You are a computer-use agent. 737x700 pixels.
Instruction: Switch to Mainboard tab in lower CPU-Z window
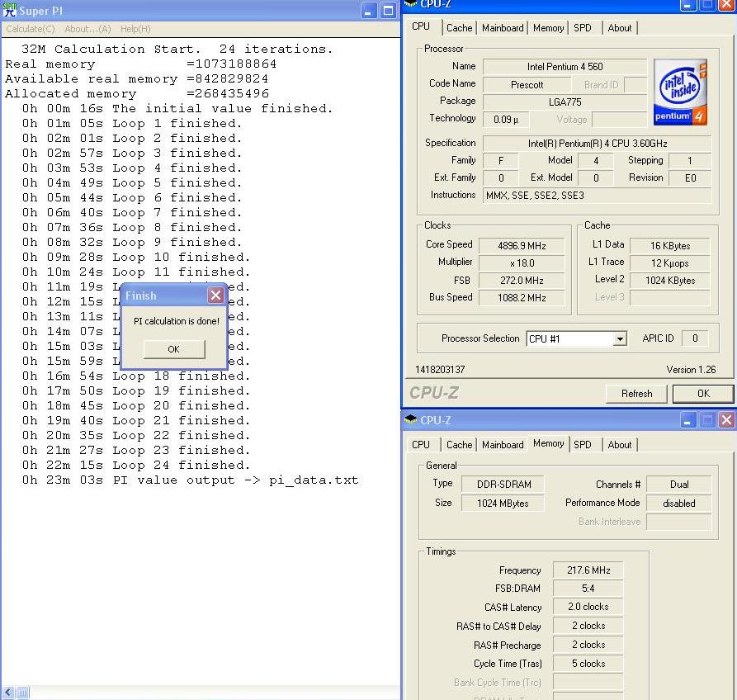[503, 445]
